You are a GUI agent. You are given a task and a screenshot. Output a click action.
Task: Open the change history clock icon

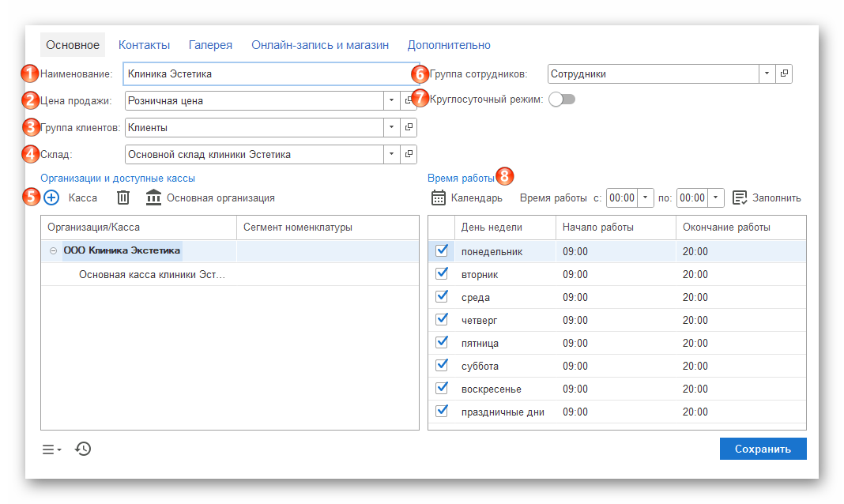[83, 449]
